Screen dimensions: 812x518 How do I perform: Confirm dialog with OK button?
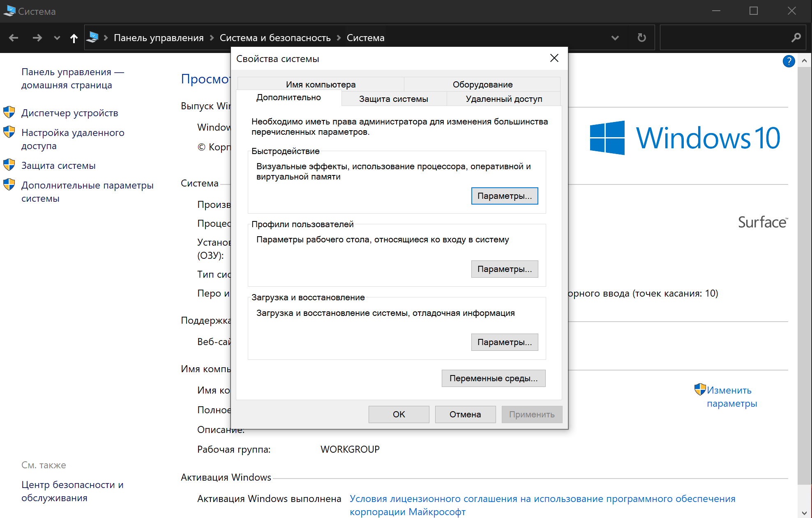point(399,414)
